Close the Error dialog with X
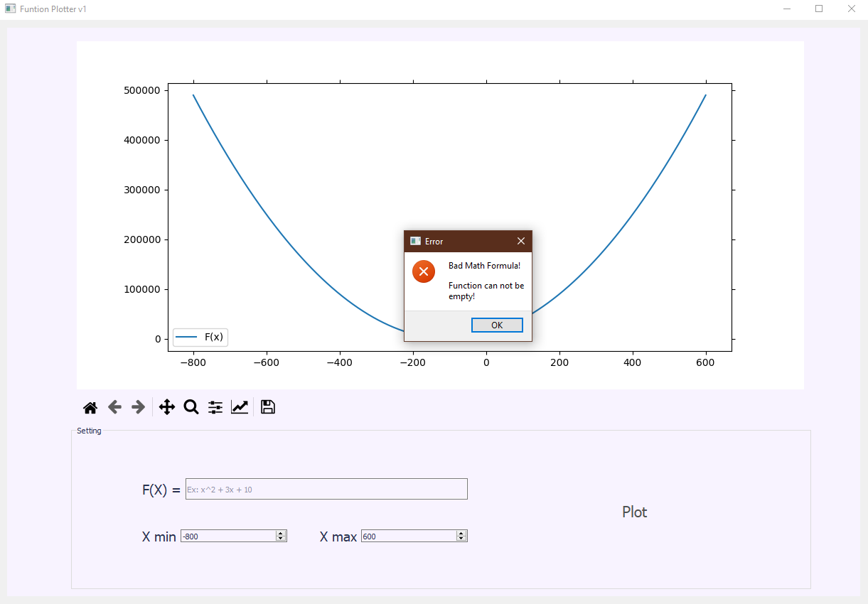Image resolution: width=868 pixels, height=604 pixels. pyautogui.click(x=521, y=241)
